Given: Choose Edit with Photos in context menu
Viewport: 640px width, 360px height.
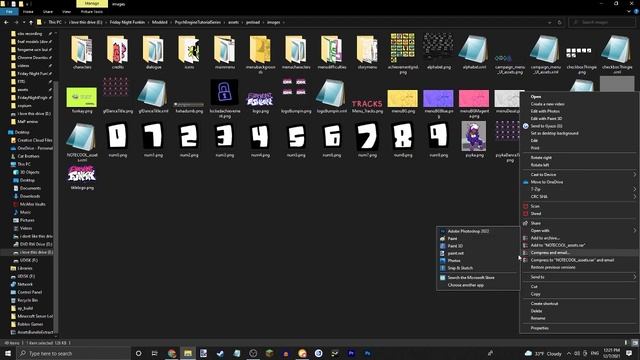Looking at the screenshot, I should [545, 111].
